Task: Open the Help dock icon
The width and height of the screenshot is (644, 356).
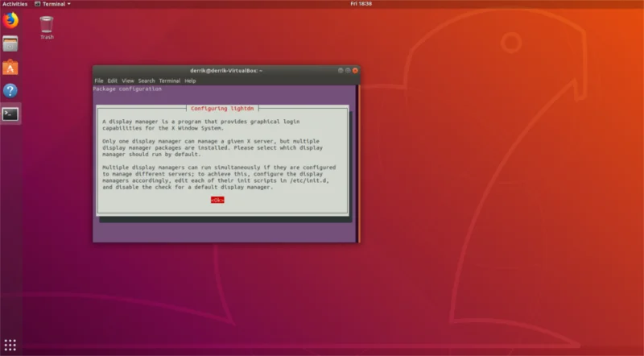Action: [10, 90]
